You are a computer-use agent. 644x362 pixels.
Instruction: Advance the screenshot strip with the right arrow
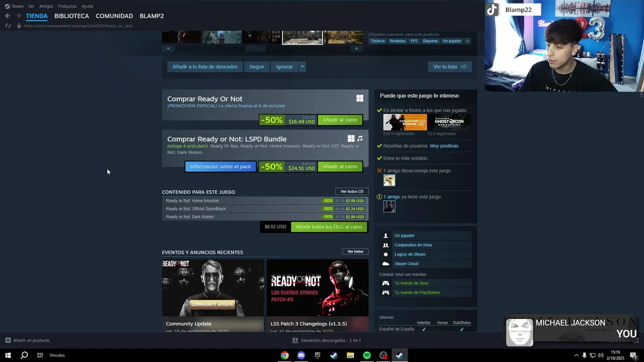click(357, 48)
